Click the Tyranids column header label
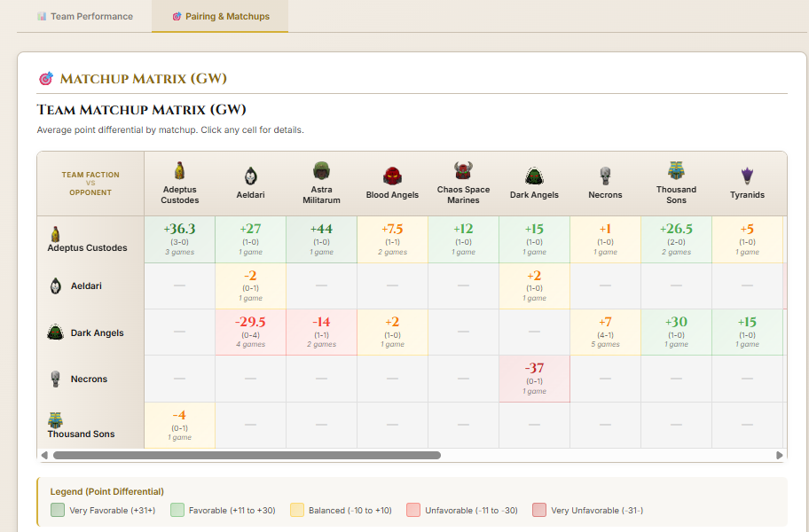809x532 pixels. 747,195
